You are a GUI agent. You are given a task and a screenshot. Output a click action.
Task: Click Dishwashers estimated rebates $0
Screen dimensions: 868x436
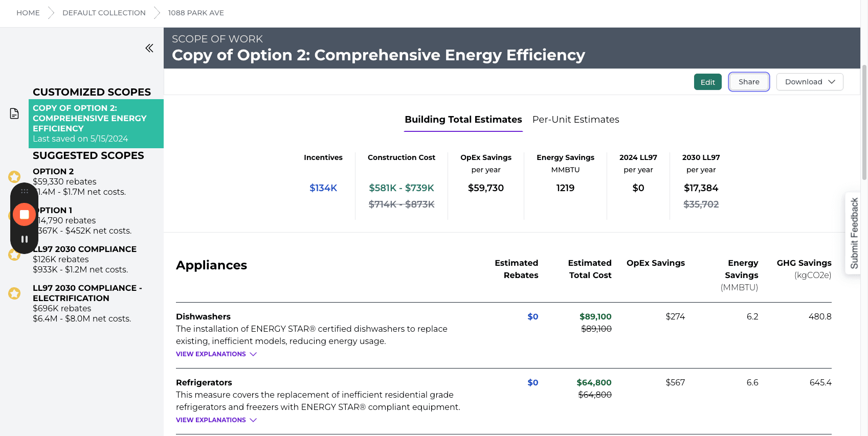click(x=533, y=317)
